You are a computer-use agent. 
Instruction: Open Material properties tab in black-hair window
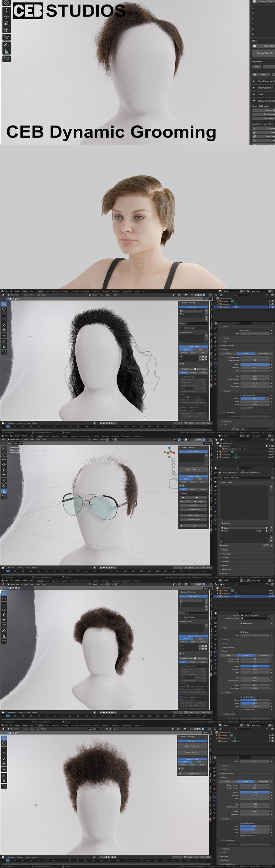click(215, 379)
